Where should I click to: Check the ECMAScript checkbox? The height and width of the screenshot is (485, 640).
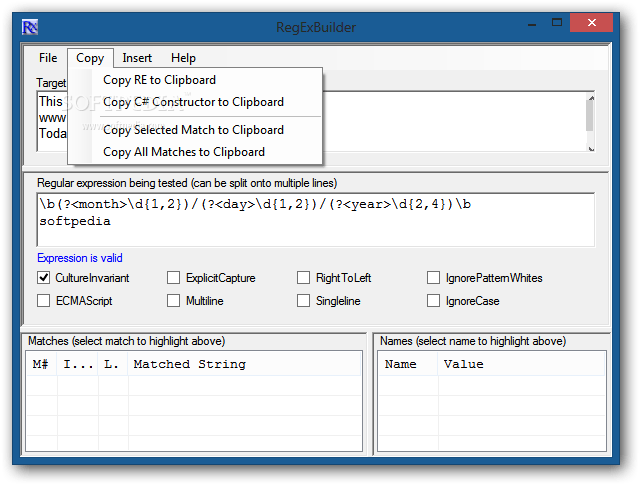tap(44, 300)
